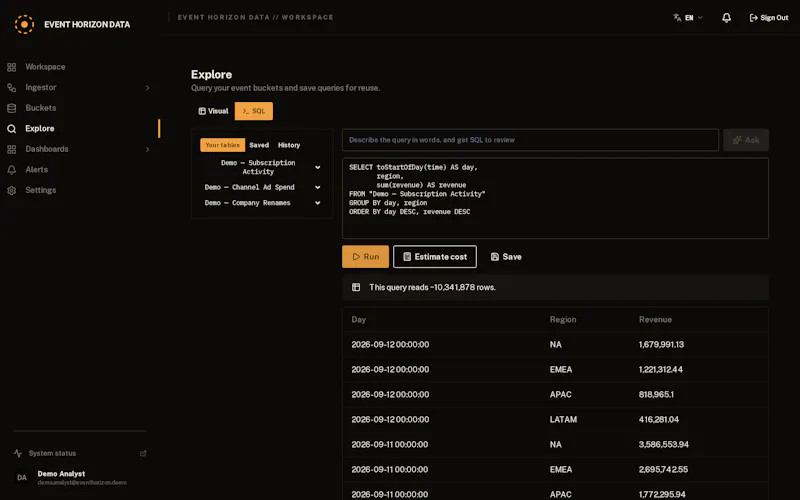Viewport: 800px width, 500px height.
Task: Click the Demo Analyst user name
Action: pyautogui.click(x=61, y=473)
